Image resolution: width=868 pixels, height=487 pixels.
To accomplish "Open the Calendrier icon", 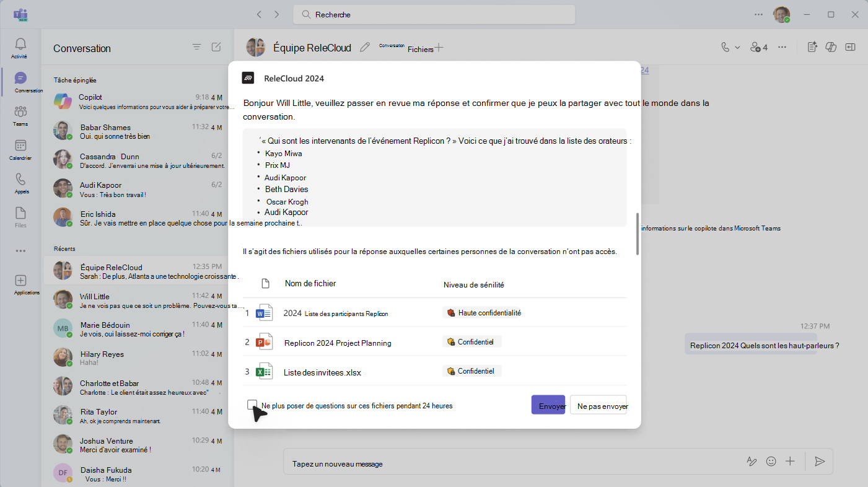I will 20,146.
